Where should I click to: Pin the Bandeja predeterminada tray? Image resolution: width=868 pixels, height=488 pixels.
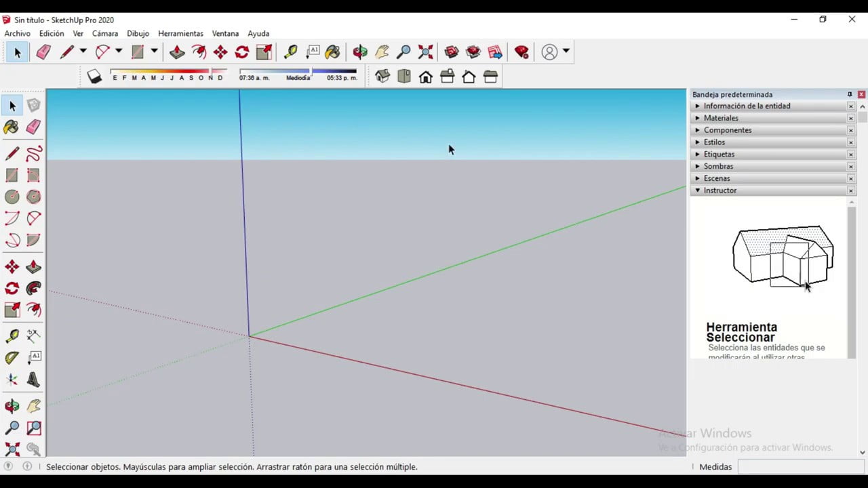click(850, 94)
